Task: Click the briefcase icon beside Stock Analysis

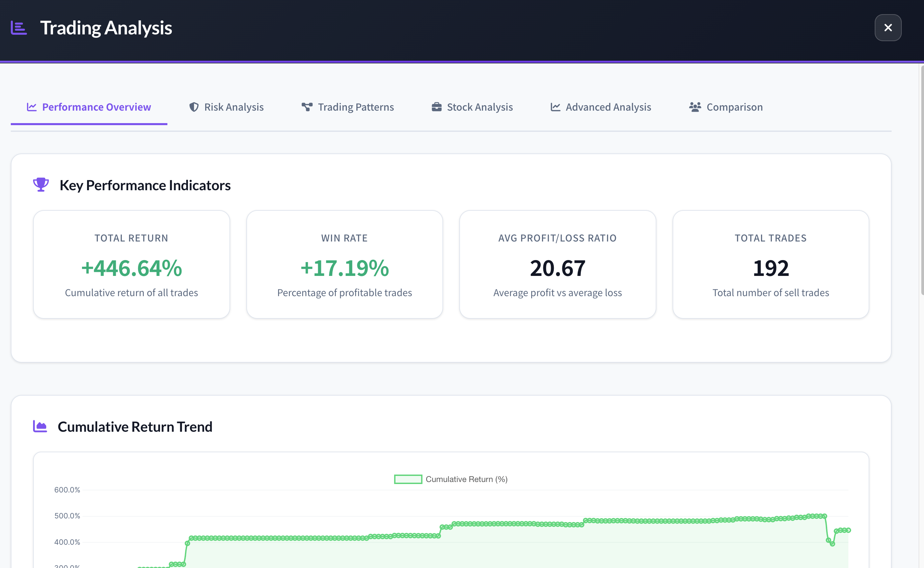Action: (436, 107)
